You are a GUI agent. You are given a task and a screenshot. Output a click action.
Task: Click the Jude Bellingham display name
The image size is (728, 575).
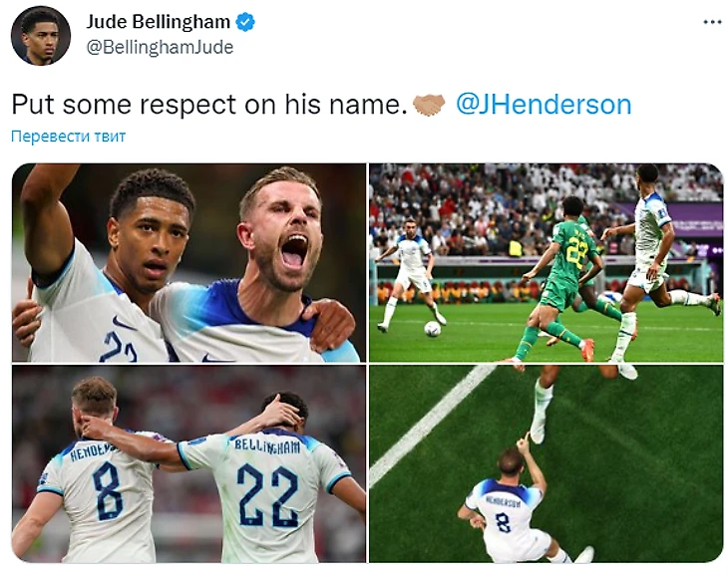(159, 22)
